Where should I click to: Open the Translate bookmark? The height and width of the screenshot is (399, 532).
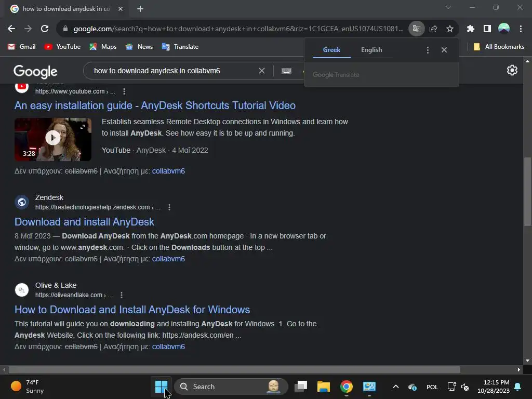(180, 47)
